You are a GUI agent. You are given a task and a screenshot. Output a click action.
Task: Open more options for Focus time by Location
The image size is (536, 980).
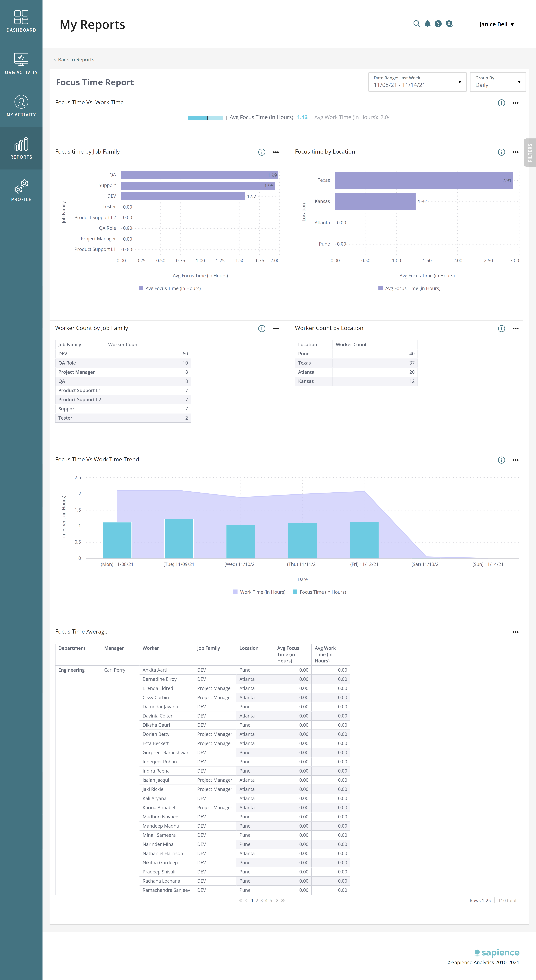(x=515, y=152)
